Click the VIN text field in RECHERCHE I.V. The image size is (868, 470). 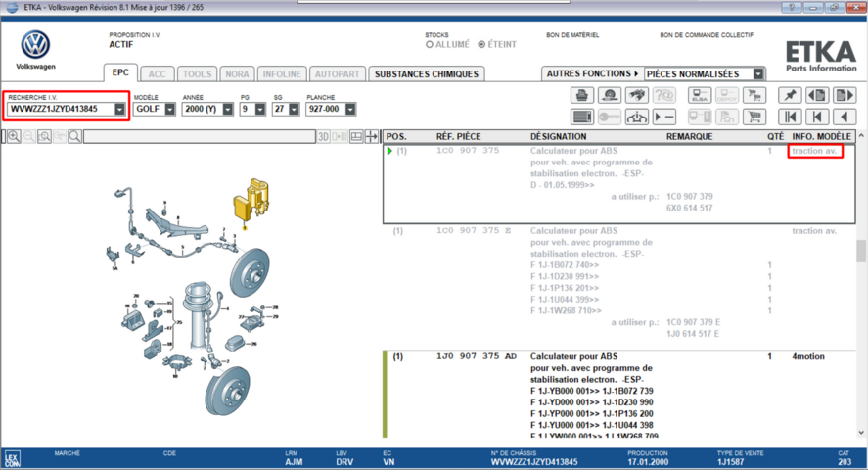(61, 109)
